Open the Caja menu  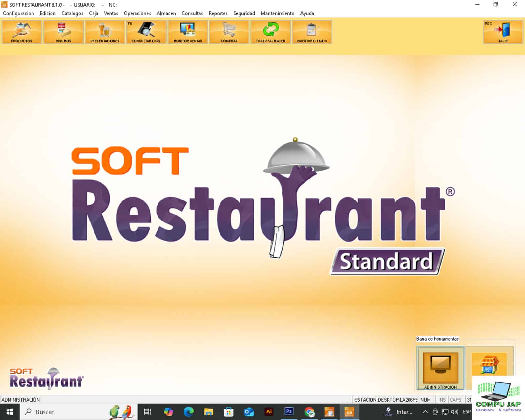[x=94, y=13]
